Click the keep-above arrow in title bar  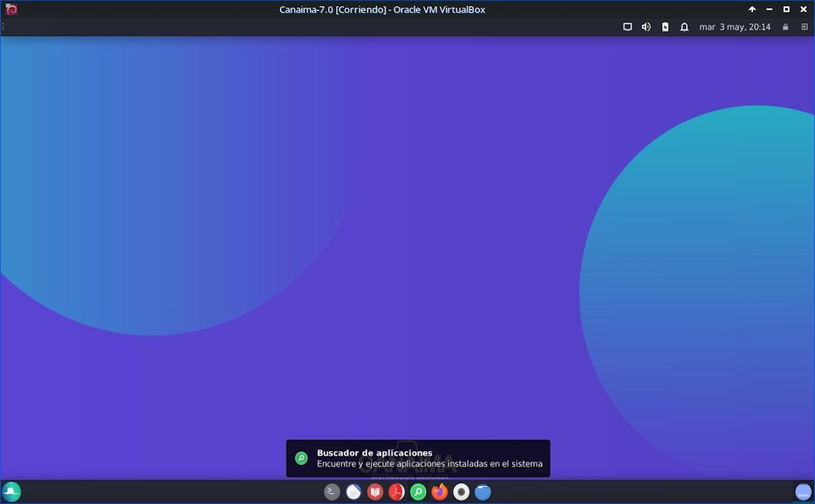752,10
